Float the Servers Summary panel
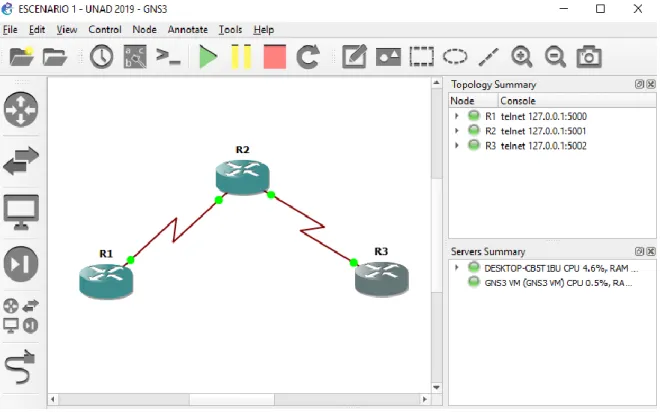The height and width of the screenshot is (412, 660). (x=639, y=251)
